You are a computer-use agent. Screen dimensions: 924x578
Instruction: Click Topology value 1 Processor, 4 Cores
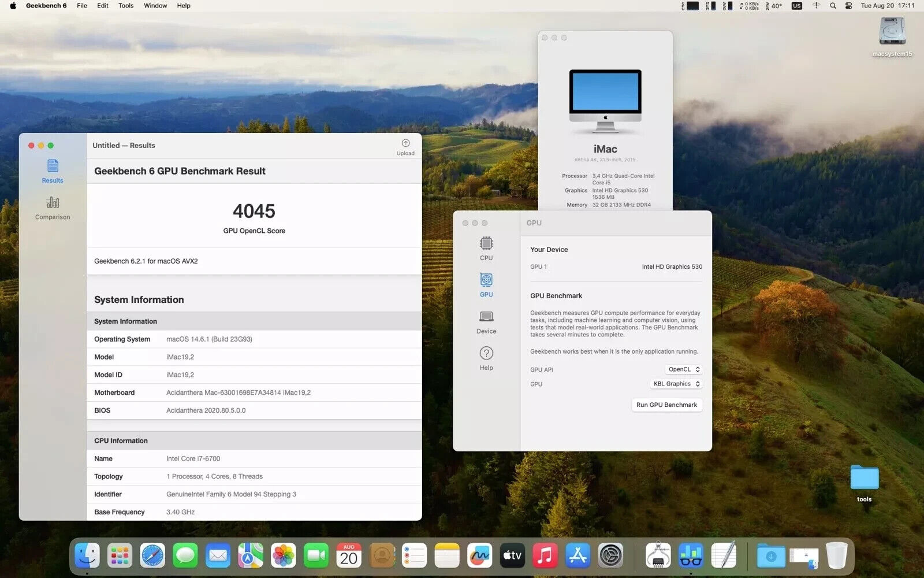214,476
